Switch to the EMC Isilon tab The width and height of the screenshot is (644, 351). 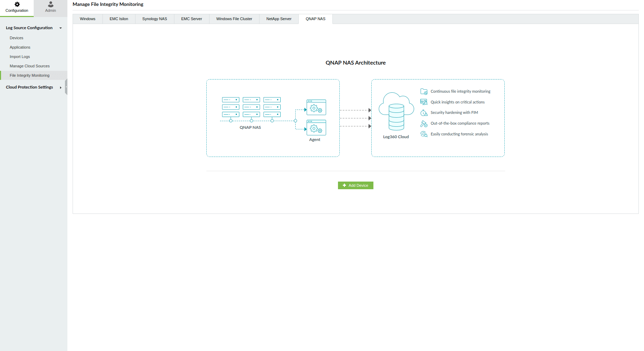[119, 19]
